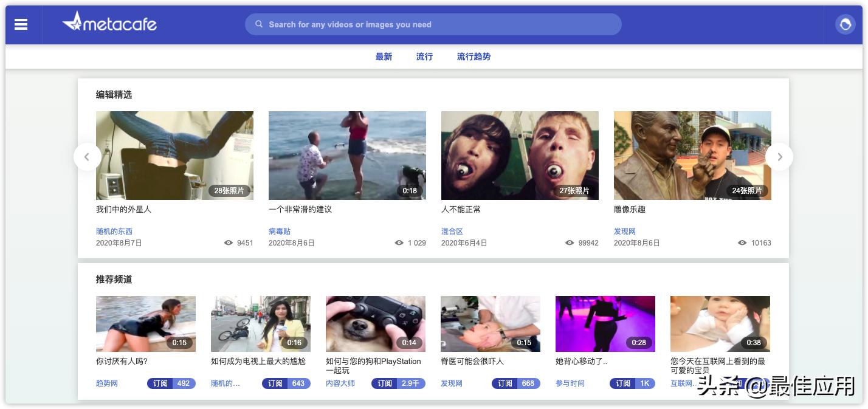This screenshot has width=868, height=409.
Task: Click the search magnifier icon
Action: click(x=259, y=24)
